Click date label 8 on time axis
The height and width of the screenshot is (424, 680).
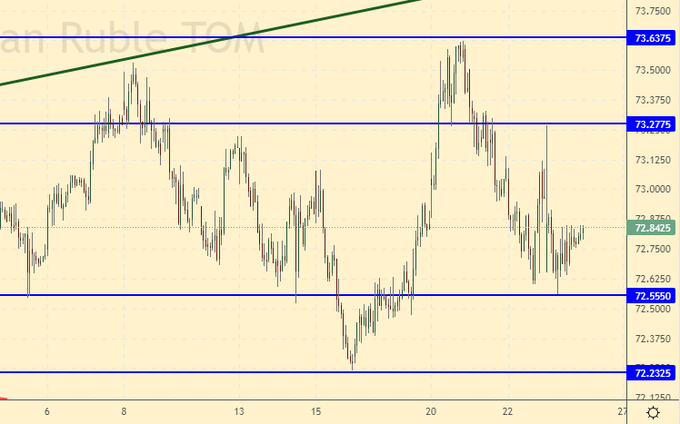point(124,411)
